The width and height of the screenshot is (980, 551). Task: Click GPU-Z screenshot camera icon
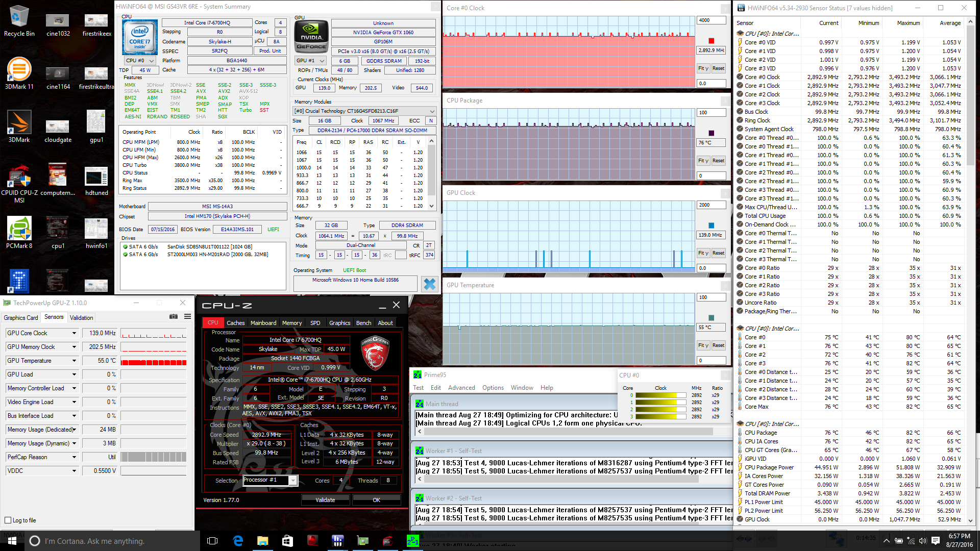coord(174,317)
